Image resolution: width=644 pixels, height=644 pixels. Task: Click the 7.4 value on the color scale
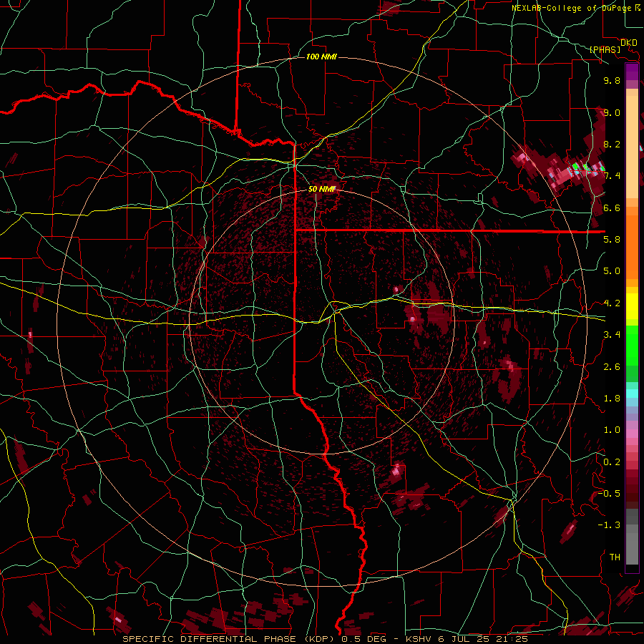[x=612, y=176]
